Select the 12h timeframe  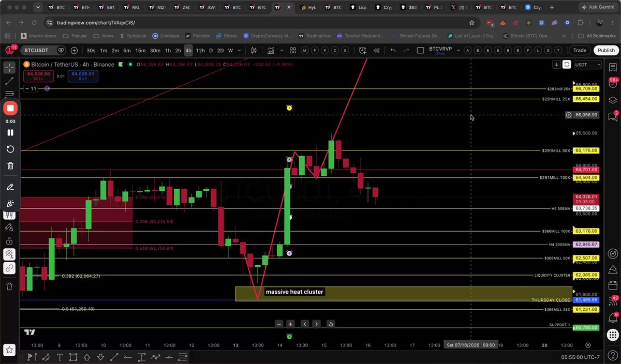tap(200, 50)
